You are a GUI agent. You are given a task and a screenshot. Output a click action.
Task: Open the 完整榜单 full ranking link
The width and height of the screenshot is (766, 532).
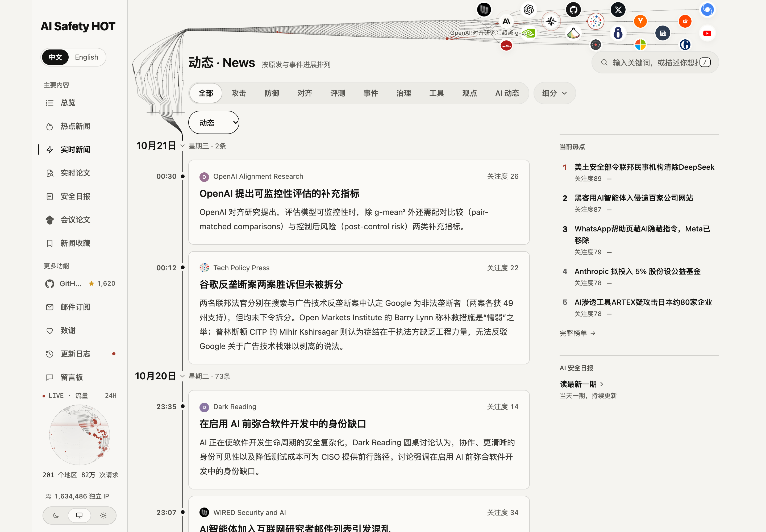(x=577, y=333)
